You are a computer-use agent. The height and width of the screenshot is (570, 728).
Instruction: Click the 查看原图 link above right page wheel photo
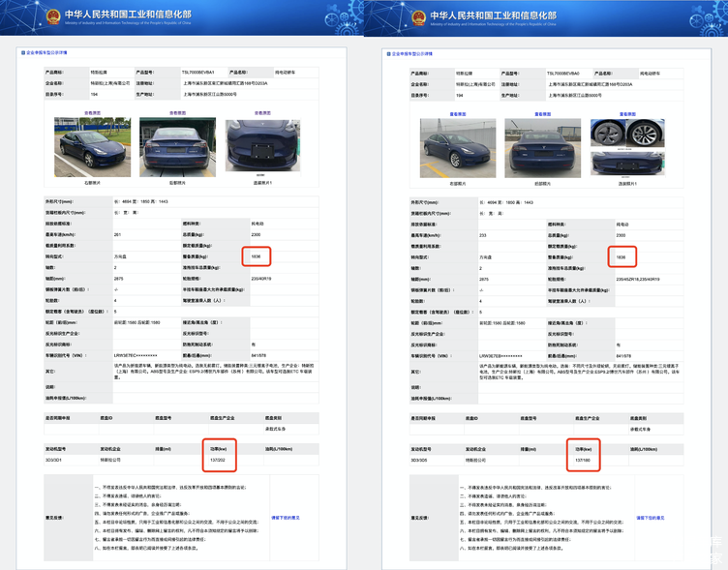pyautogui.click(x=626, y=114)
